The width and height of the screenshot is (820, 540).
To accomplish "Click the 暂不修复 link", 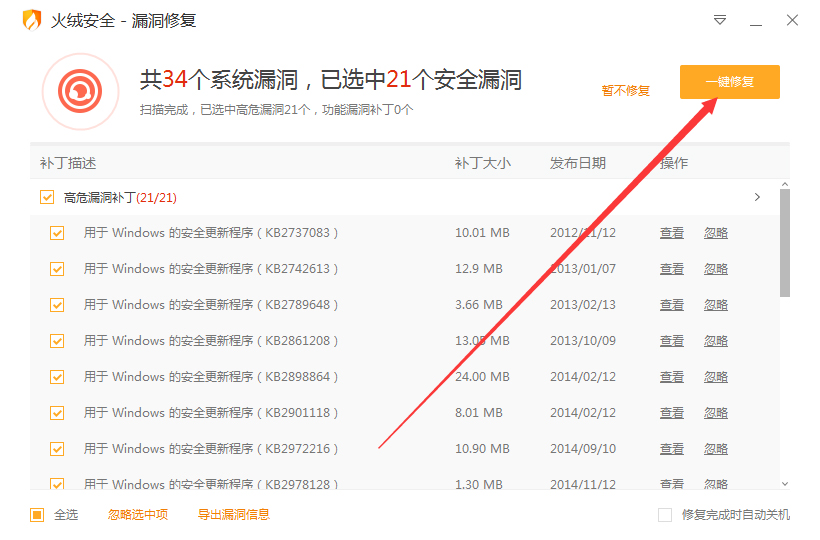I will coord(625,91).
